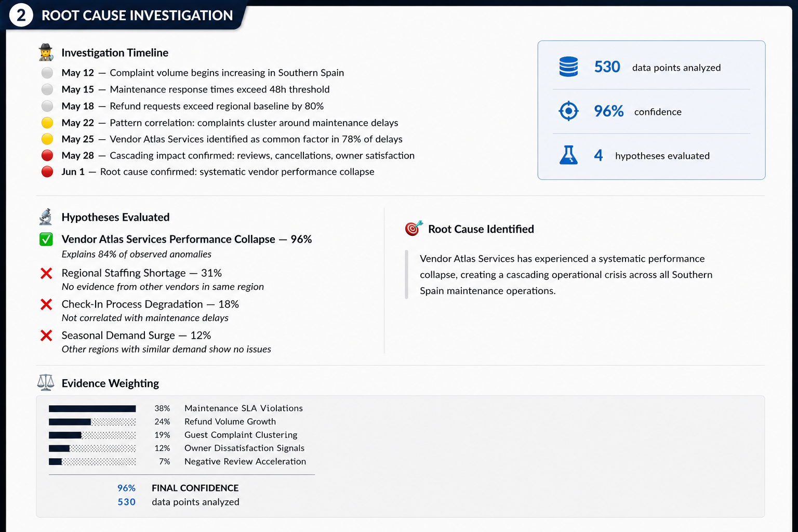
Task: Click the 'Guest Complaint Clustering' label
Action: tap(241, 435)
